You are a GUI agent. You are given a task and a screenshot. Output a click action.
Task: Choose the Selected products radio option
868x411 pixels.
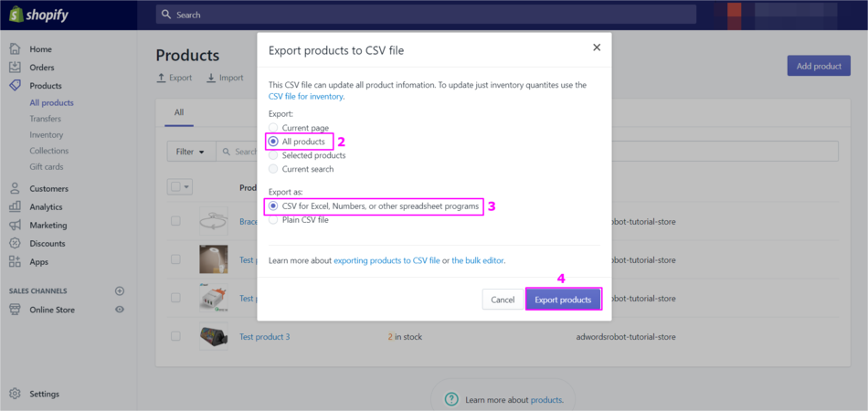(x=273, y=155)
